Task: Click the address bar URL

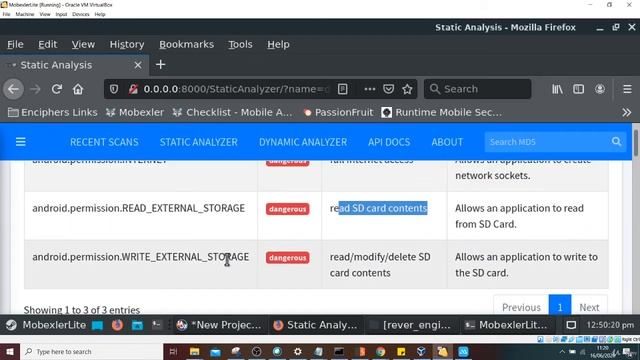Action: click(x=236, y=89)
